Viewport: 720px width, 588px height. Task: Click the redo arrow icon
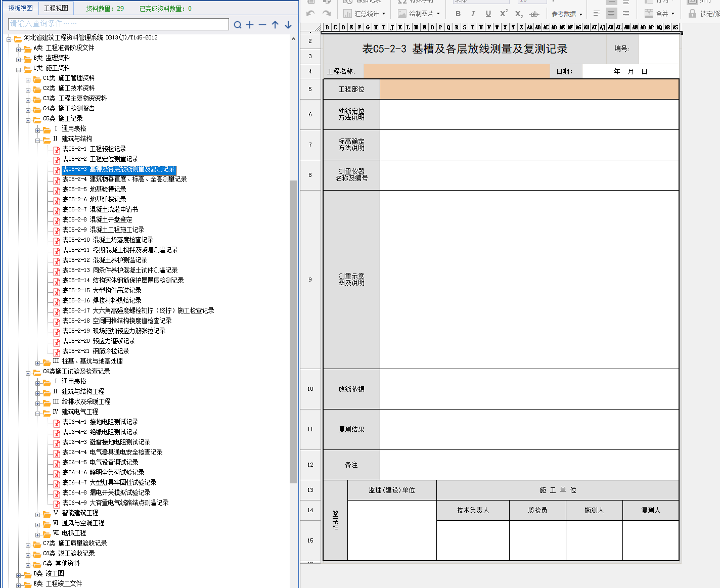click(x=327, y=14)
